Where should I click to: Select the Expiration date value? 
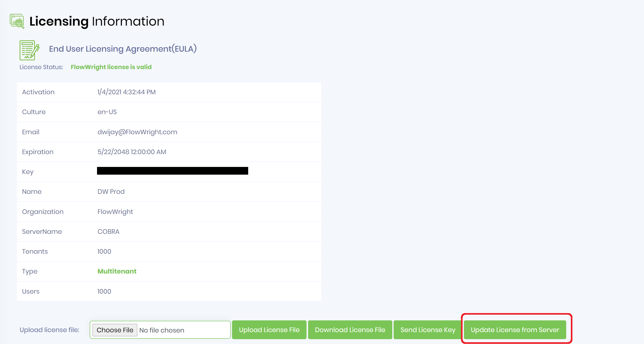tap(131, 152)
